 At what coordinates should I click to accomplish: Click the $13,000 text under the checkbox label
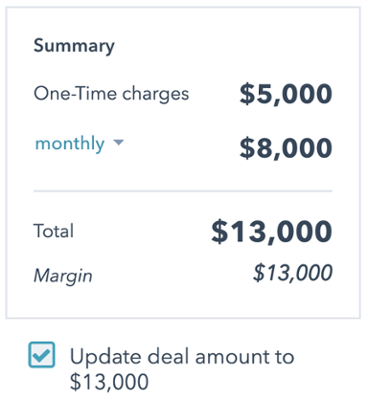[x=109, y=382]
